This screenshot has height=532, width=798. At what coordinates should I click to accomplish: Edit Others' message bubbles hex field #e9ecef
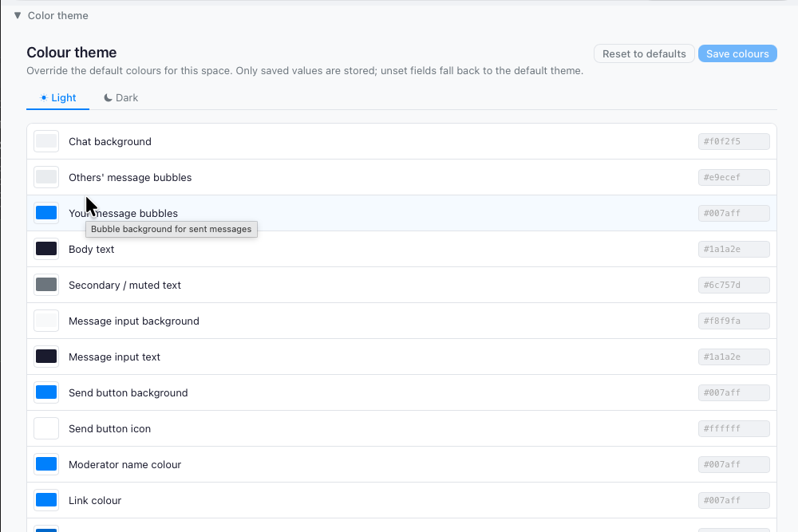click(734, 177)
